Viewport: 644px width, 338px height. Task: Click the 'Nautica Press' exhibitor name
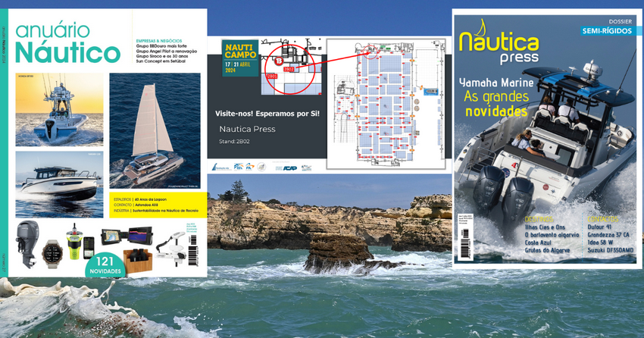(247, 129)
